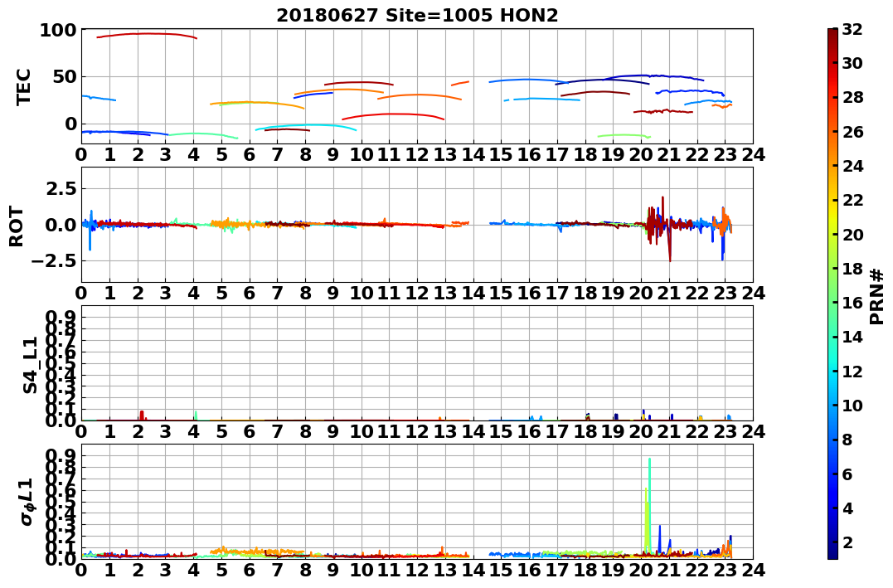Click the hour 5 x-tick under the σφL1 panel
Image resolution: width=893 pixels, height=588 pixels.
[x=221, y=570]
